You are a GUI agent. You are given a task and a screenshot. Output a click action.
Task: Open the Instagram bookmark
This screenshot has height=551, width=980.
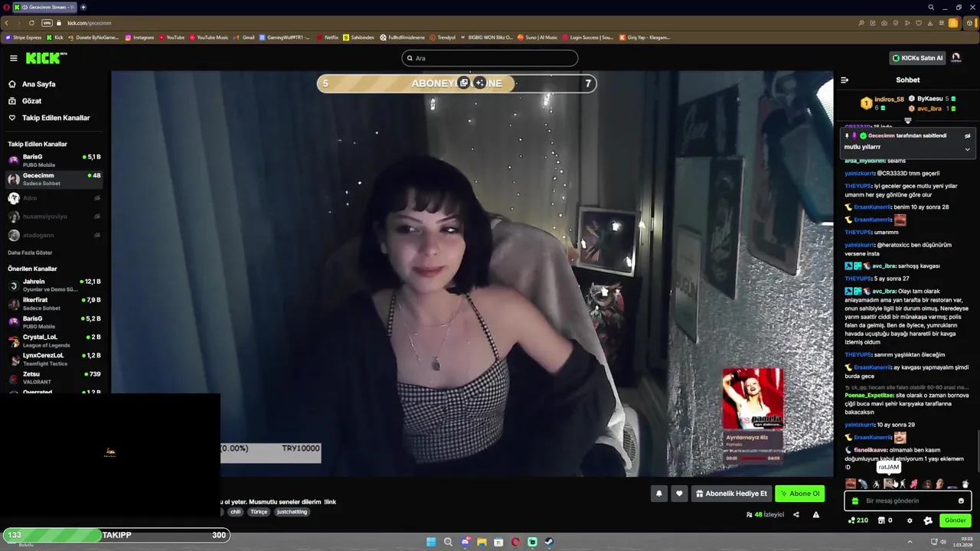pyautogui.click(x=139, y=37)
